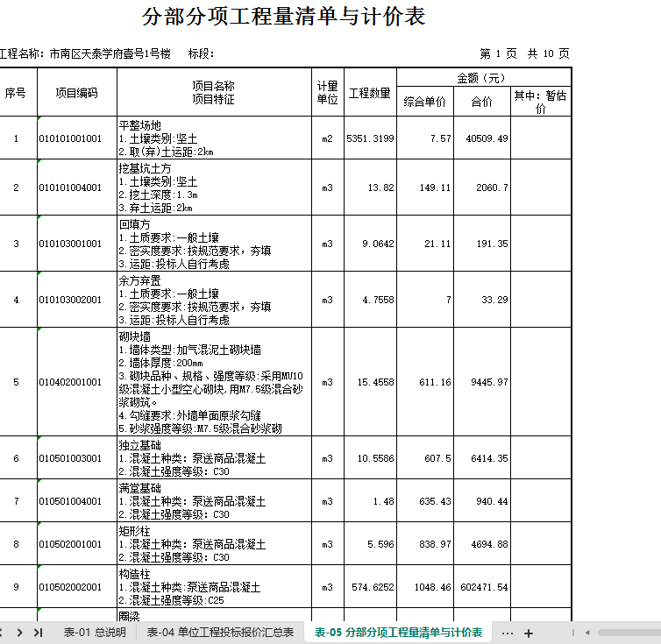This screenshot has width=661, height=644.
Task: Select total price cell 4694.88
Action: [x=482, y=544]
